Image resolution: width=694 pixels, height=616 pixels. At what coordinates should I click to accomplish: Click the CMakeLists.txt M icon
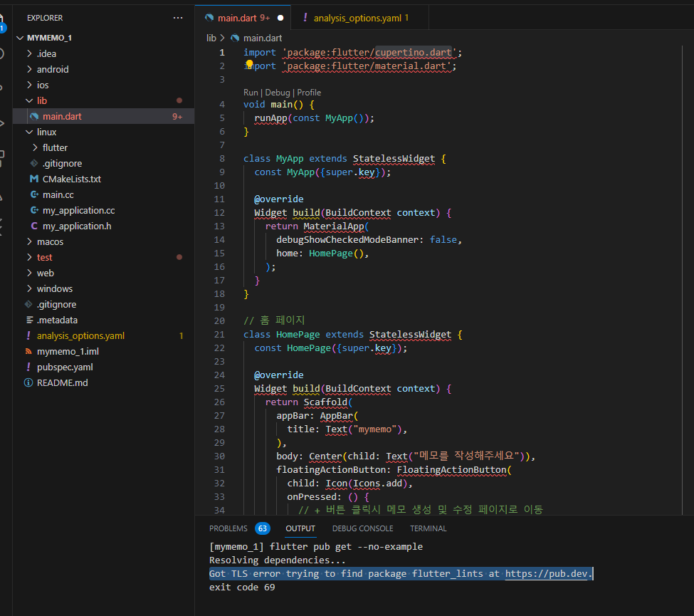pyautogui.click(x=34, y=179)
